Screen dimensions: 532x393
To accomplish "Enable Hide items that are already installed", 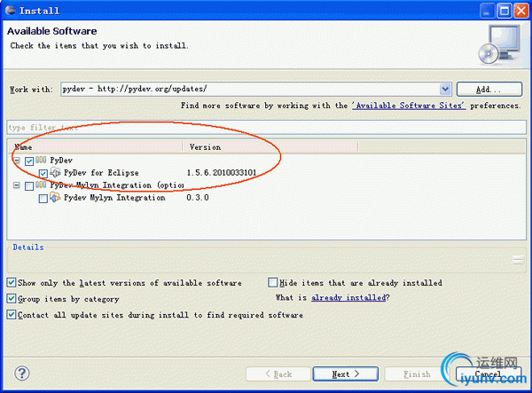I will tap(272, 282).
